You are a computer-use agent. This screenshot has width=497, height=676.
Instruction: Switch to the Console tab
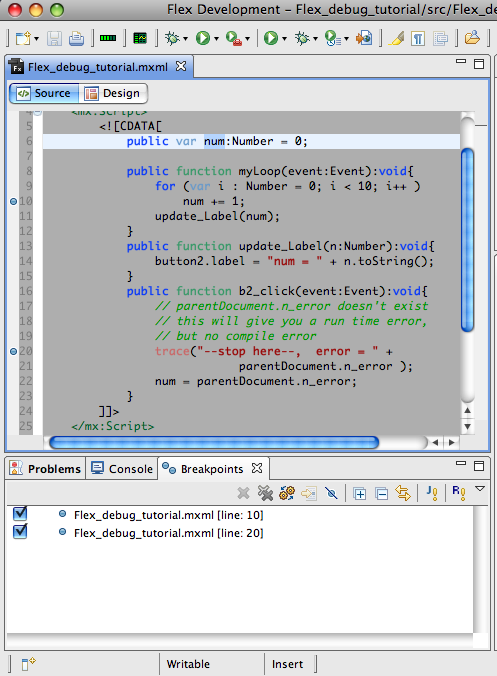click(122, 469)
